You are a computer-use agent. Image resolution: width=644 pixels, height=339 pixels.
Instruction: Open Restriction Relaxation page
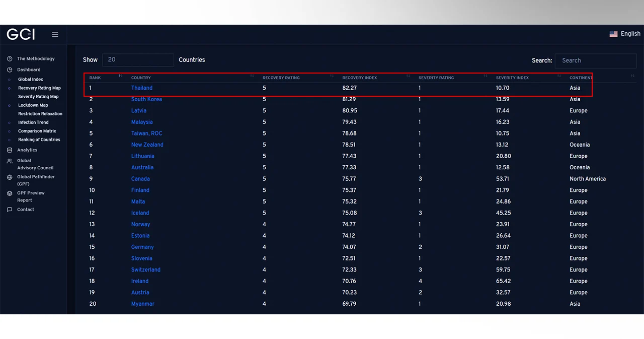pos(40,114)
